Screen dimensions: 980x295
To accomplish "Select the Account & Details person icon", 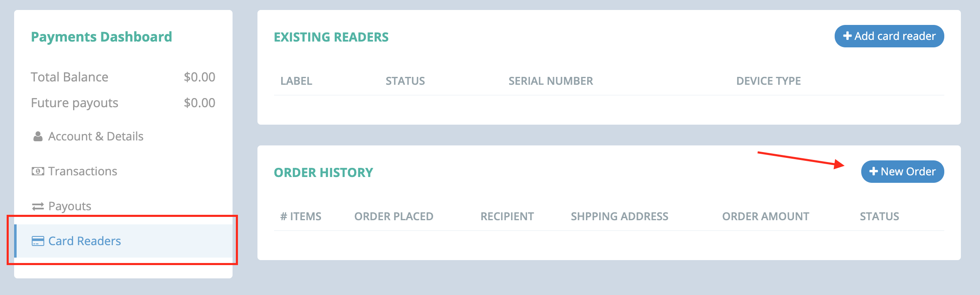I will [x=38, y=135].
